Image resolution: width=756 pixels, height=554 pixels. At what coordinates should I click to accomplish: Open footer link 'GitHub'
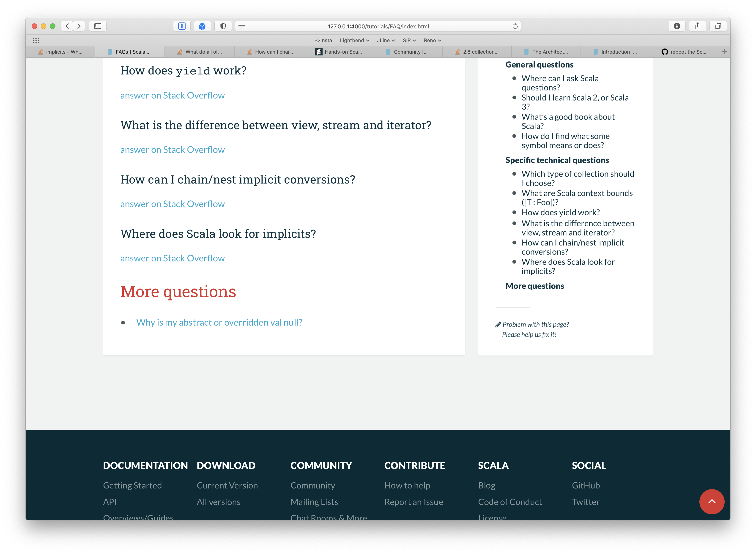pyautogui.click(x=586, y=485)
